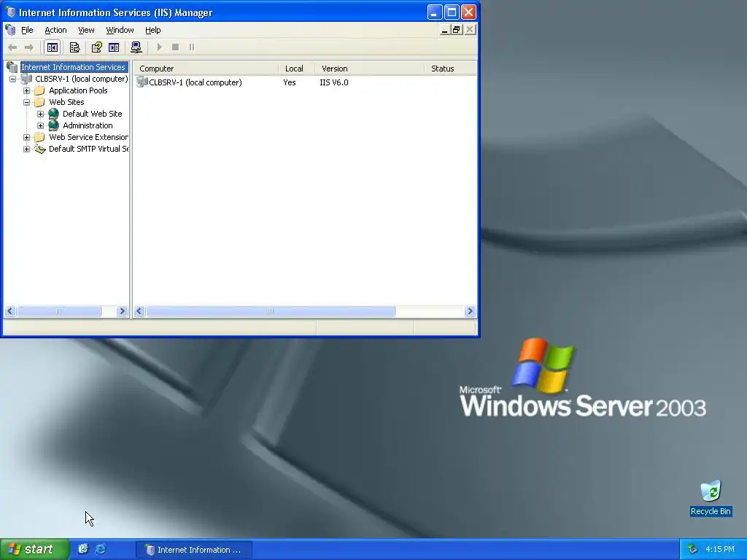747x560 pixels.
Task: Toggle the Show/Hide Console Tree icon
Action: coord(52,47)
